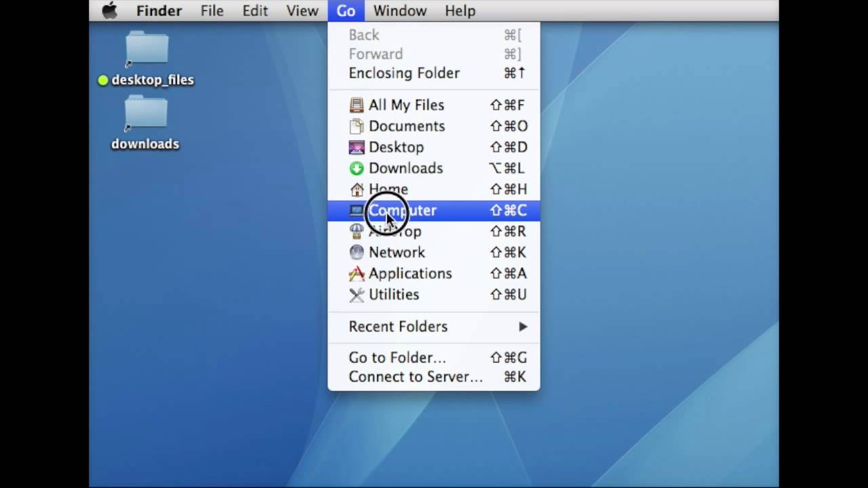
Task: Click the Computer laptop icon
Action: pos(357,210)
